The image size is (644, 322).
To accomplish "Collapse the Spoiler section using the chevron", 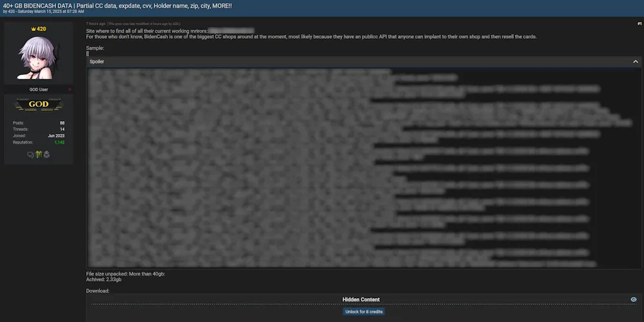I will pyautogui.click(x=636, y=62).
